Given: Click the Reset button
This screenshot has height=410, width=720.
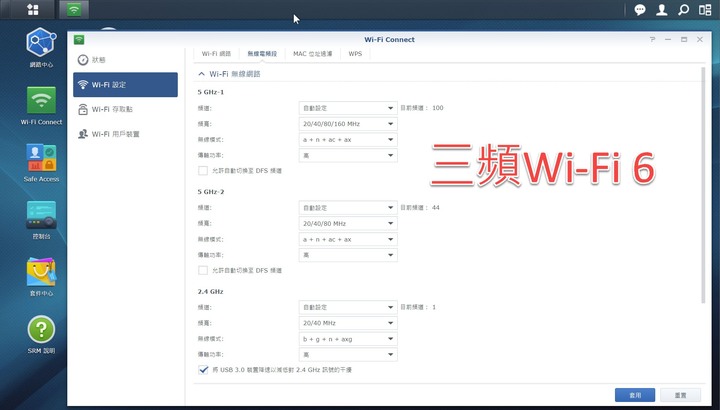Looking at the screenshot, I should coord(681,395).
